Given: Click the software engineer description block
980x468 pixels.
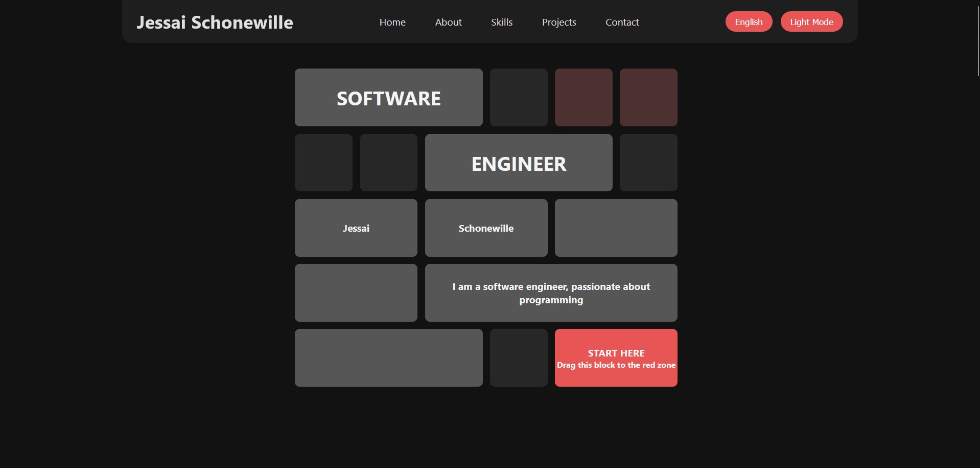Looking at the screenshot, I should click(550, 293).
